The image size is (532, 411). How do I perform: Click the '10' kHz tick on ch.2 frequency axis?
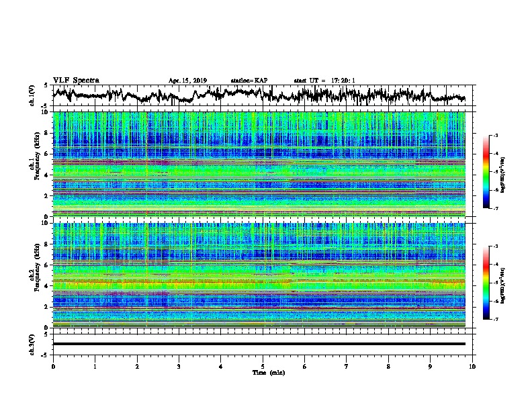pos(45,223)
